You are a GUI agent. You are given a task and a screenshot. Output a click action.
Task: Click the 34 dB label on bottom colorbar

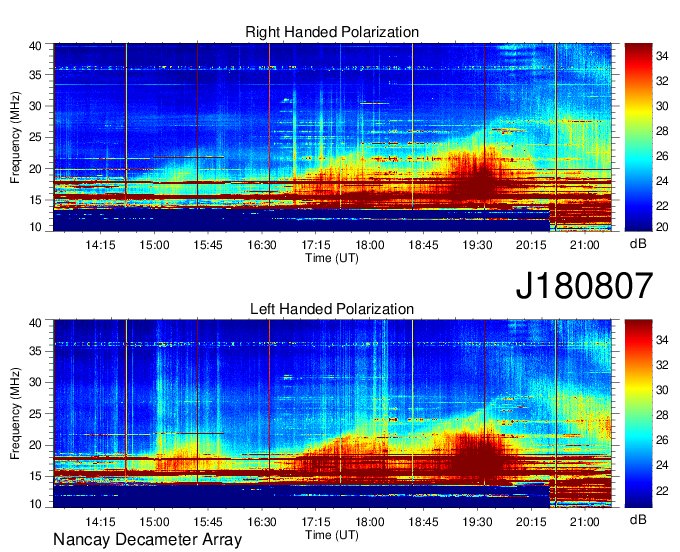662,340
